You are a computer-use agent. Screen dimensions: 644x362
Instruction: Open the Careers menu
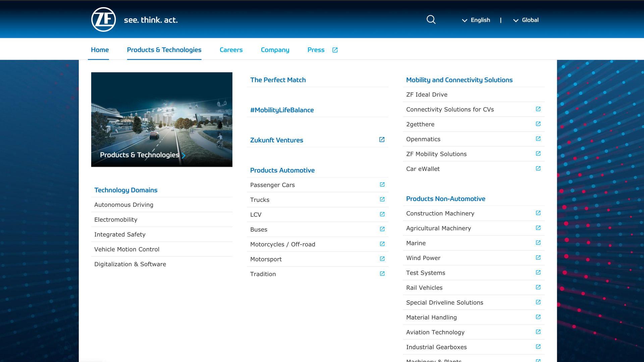tap(231, 50)
